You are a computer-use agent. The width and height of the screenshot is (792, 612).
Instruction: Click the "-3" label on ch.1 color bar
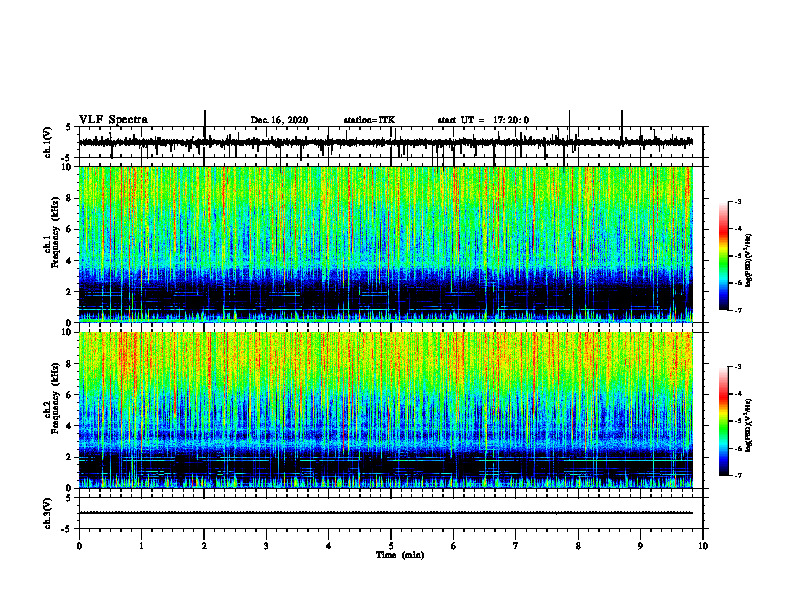[737, 201]
